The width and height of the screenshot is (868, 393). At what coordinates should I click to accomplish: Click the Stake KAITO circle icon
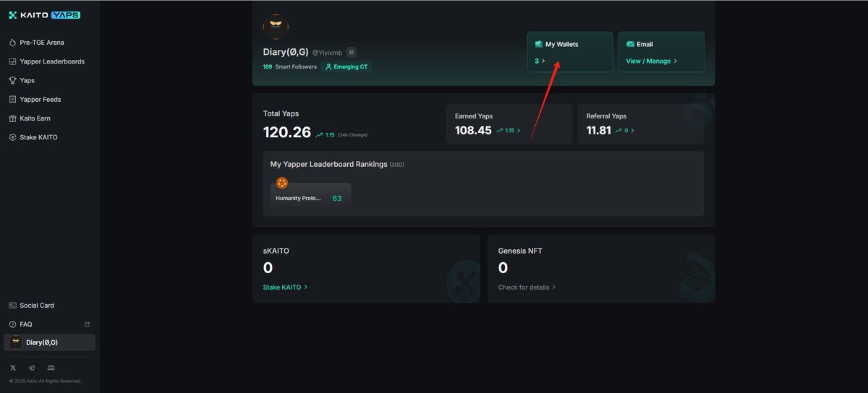click(12, 137)
